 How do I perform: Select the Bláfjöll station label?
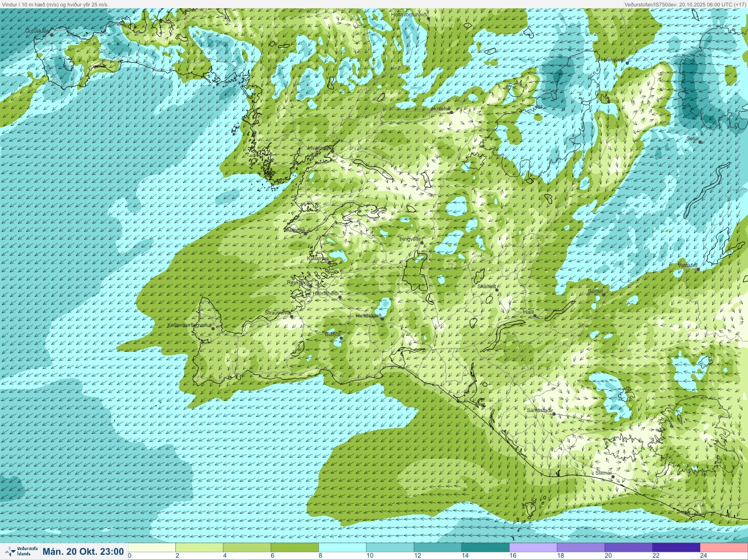[x=333, y=334]
